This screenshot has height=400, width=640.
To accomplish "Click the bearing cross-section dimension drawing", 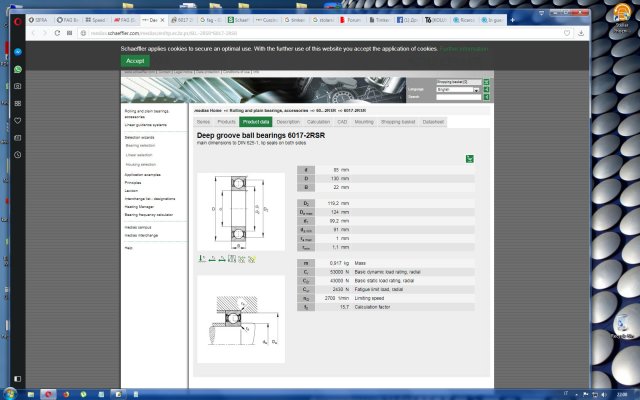I will point(241,211).
